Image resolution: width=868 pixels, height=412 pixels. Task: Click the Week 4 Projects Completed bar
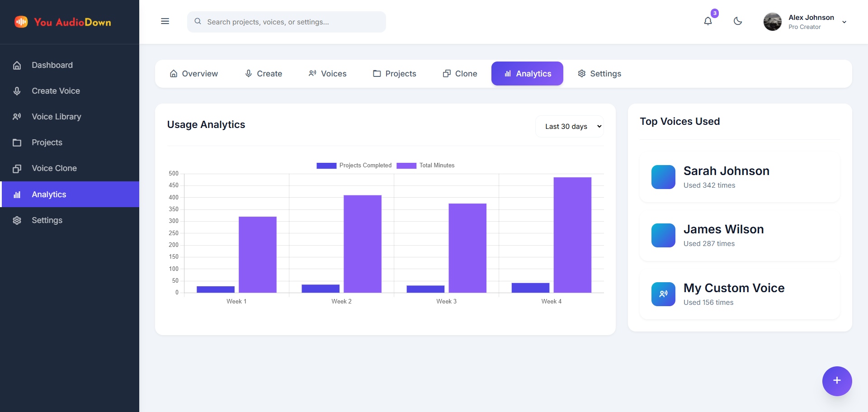click(530, 288)
